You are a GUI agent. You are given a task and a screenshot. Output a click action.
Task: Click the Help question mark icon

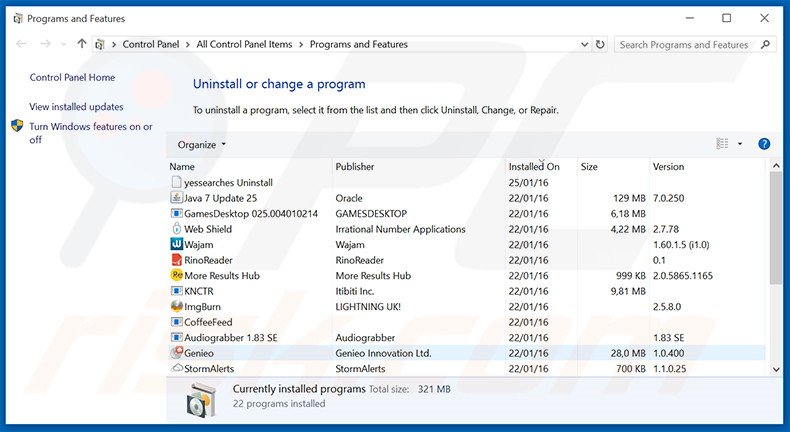764,144
